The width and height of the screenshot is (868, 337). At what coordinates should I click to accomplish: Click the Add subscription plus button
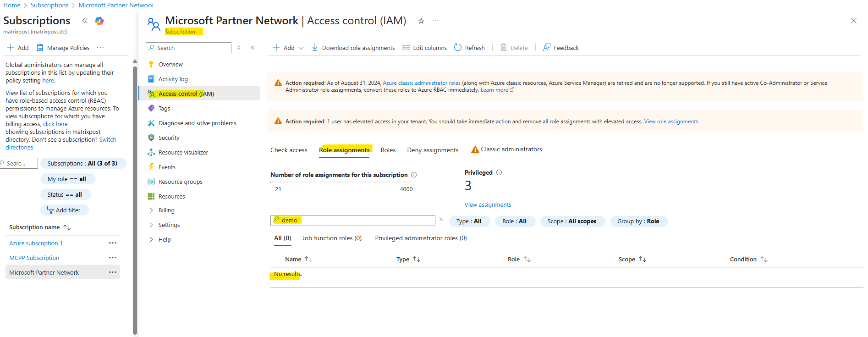pos(17,48)
